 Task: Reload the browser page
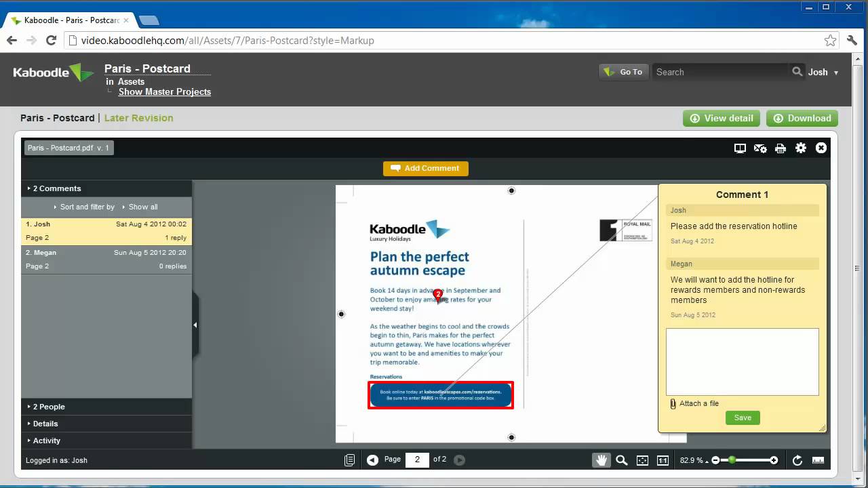pos(51,41)
